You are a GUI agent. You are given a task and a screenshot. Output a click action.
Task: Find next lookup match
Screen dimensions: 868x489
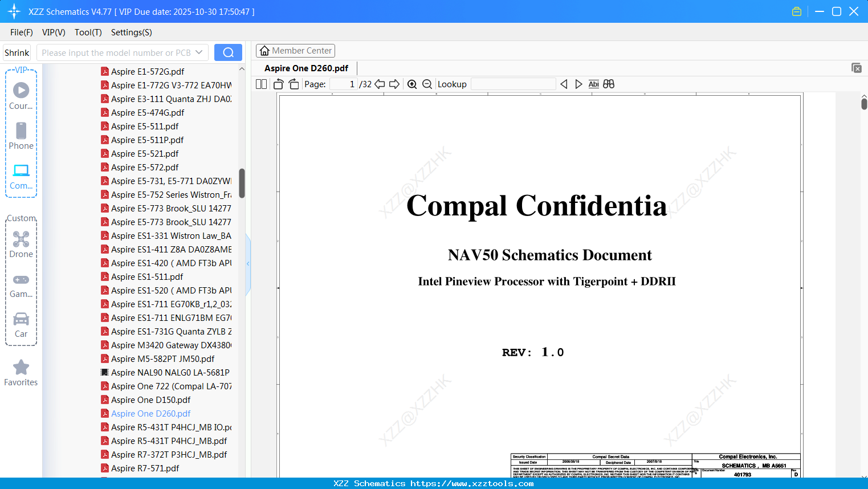click(x=579, y=84)
